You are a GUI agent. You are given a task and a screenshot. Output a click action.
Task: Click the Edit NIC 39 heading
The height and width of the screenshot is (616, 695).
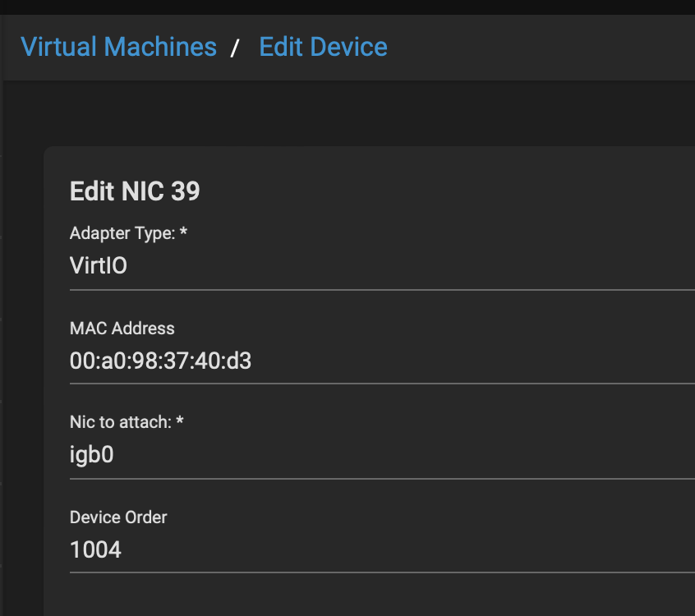(x=135, y=191)
